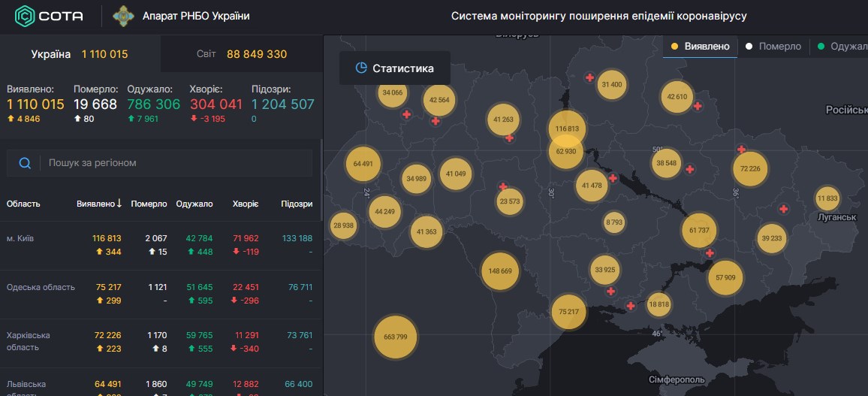Click the red cross marker right of 41 478 bubble
Viewport: 868px width, 396px height.
[613, 178]
